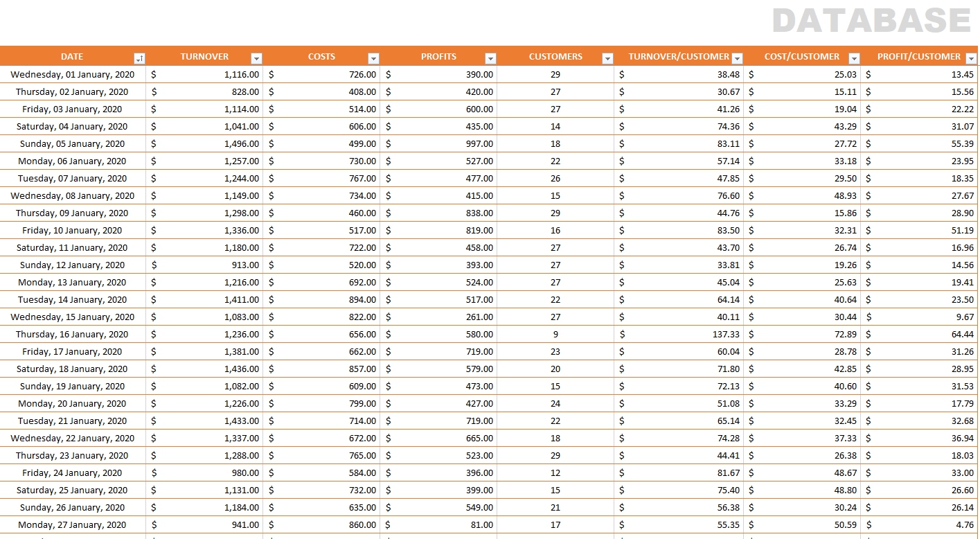Select cell 'Thursday, 16 January, 2020'

[73, 334]
